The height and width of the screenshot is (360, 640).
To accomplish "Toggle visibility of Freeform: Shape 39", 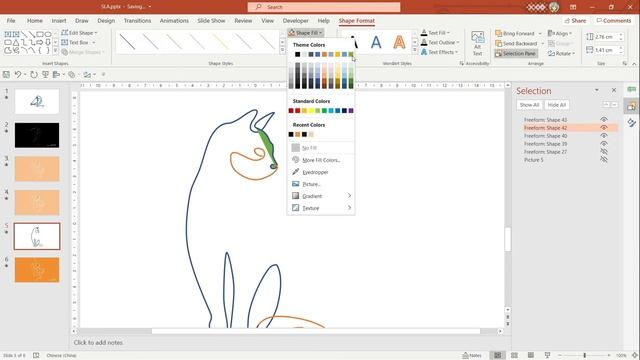I will click(x=604, y=144).
